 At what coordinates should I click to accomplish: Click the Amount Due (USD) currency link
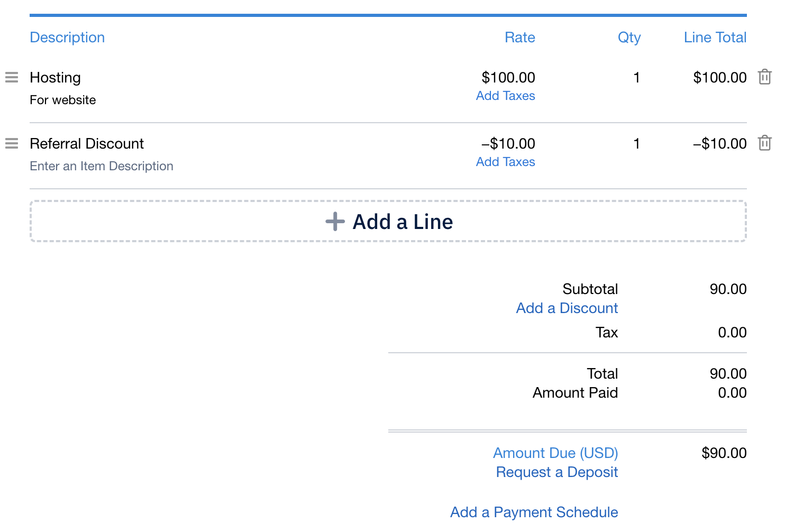point(555,453)
